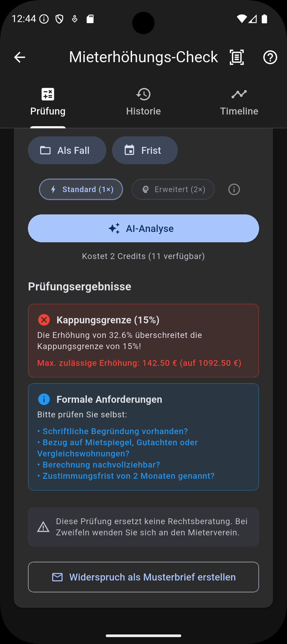287x644 pixels.
Task: Click the history clock icon above Historie
Action: tap(143, 94)
